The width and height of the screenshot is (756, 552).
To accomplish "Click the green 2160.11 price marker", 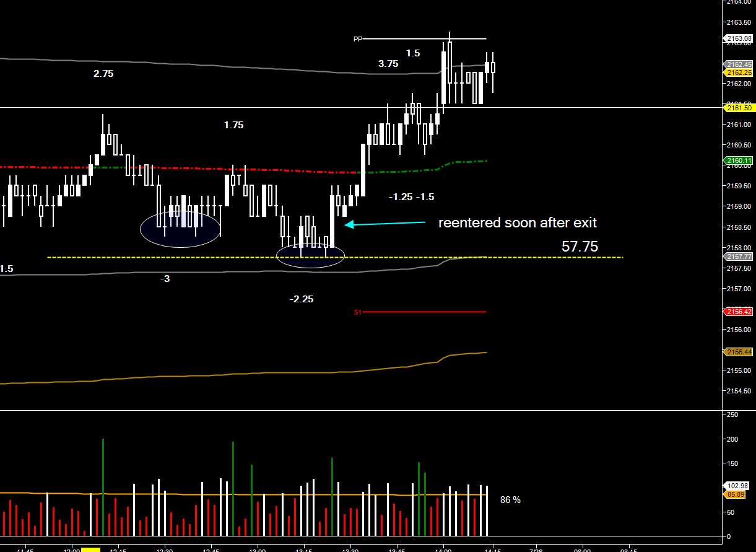I will coord(738,161).
